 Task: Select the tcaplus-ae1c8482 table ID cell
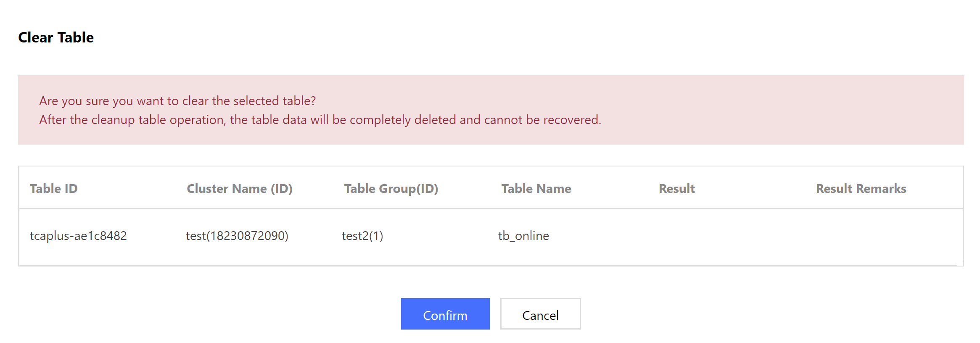coord(78,236)
